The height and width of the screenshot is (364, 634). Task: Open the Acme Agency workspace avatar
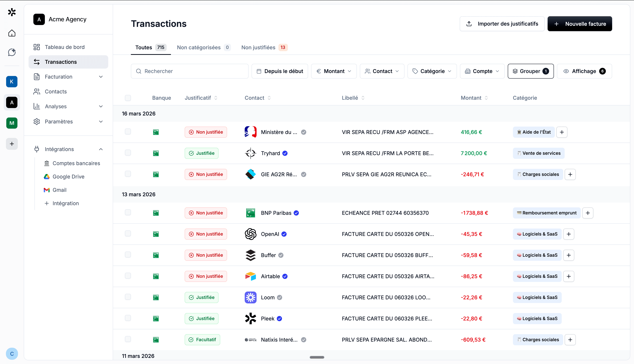tap(39, 19)
